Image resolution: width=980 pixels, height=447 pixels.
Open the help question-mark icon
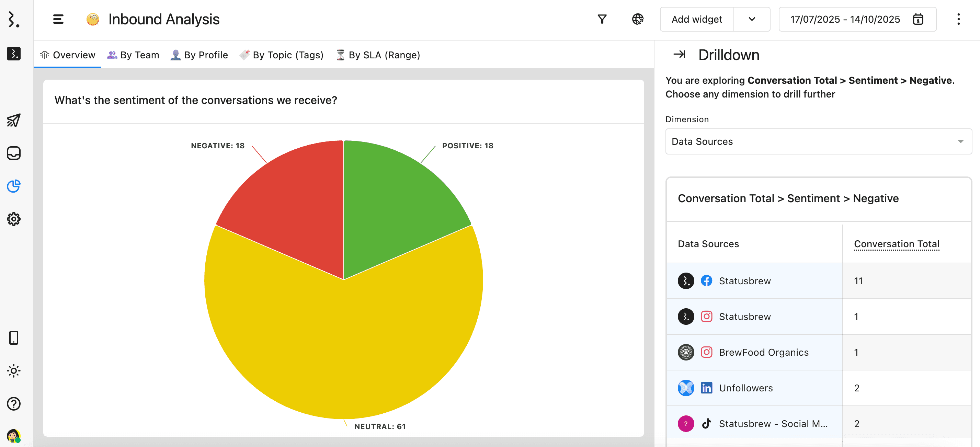point(14,403)
